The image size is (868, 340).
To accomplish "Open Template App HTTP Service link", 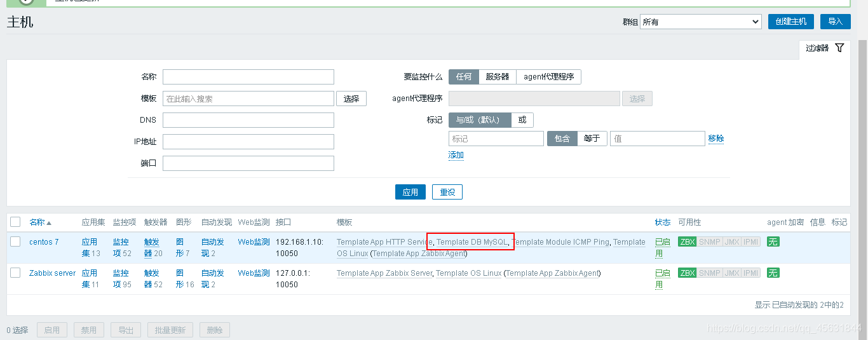I will tap(384, 241).
